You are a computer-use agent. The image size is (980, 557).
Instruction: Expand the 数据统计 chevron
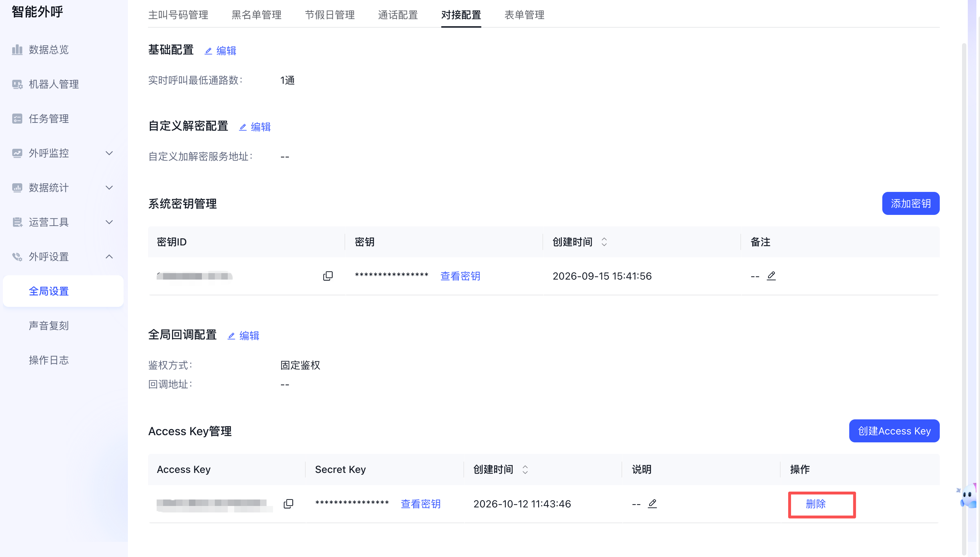tap(109, 188)
